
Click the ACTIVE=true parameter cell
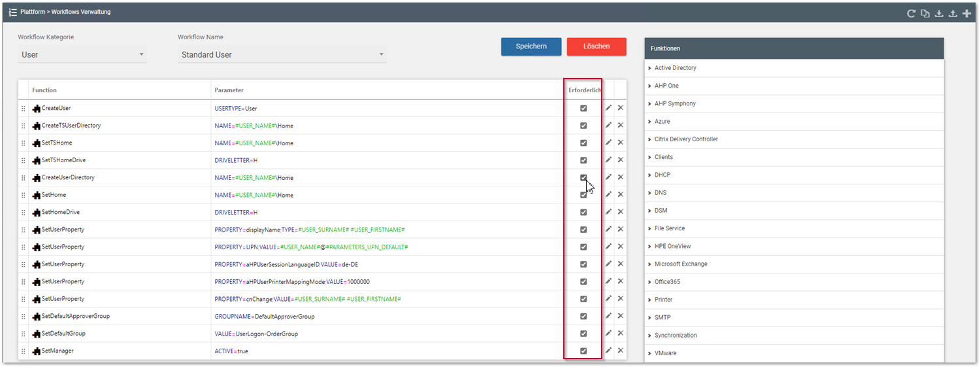[x=388, y=351]
